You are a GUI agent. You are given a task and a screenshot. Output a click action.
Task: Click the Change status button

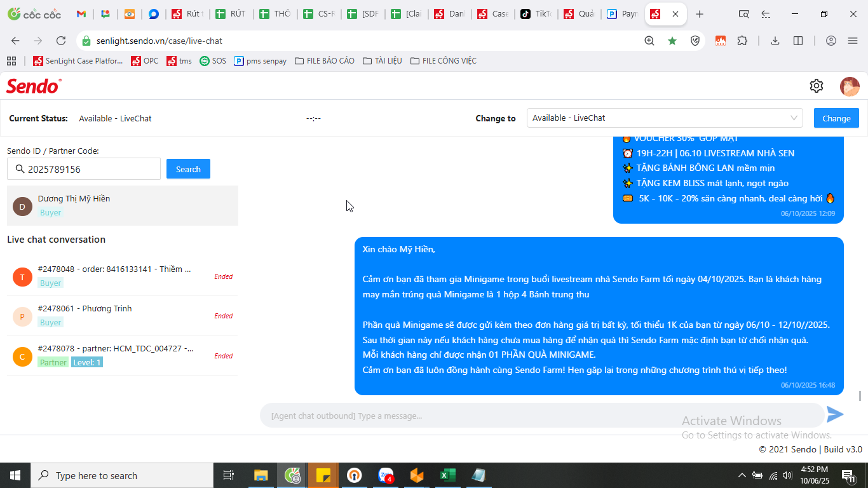pyautogui.click(x=836, y=118)
